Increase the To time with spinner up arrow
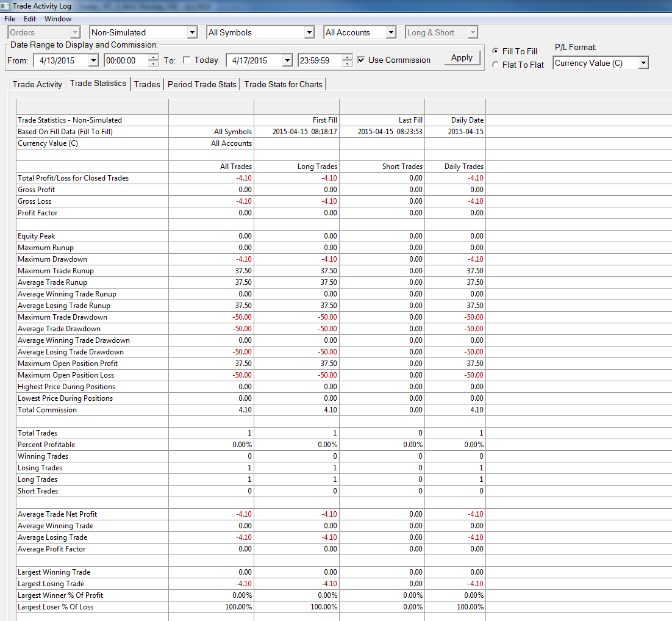Screen dimensions: 672x621 pyautogui.click(x=347, y=57)
